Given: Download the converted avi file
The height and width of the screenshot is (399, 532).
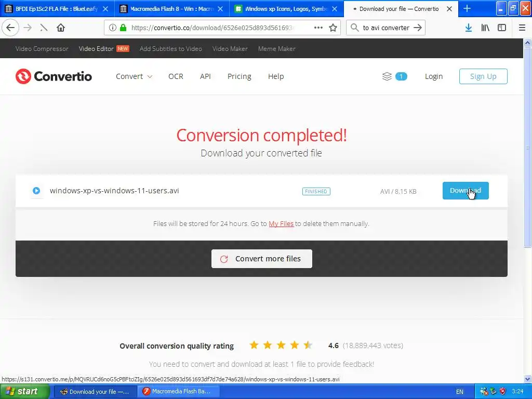Looking at the screenshot, I should pos(465,191).
